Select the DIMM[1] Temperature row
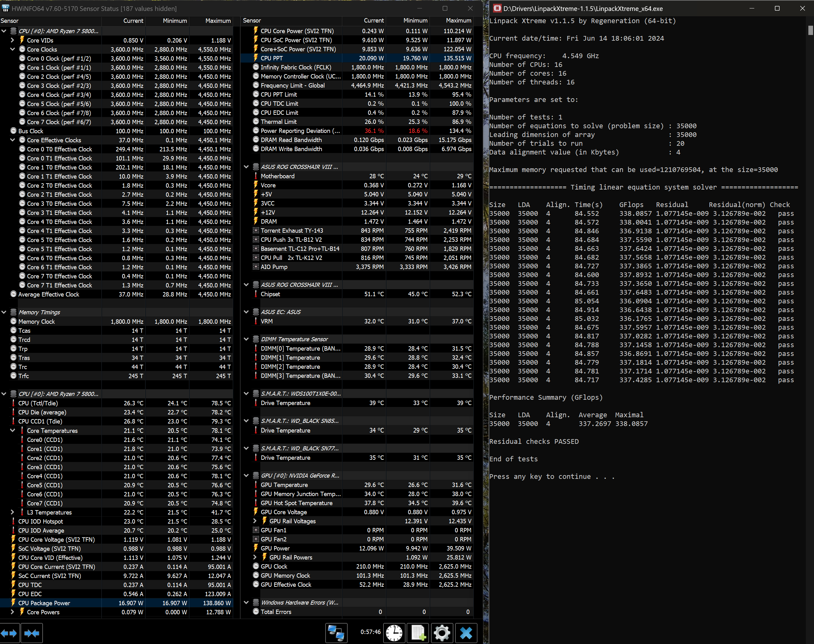Image resolution: width=814 pixels, height=644 pixels. pos(357,357)
